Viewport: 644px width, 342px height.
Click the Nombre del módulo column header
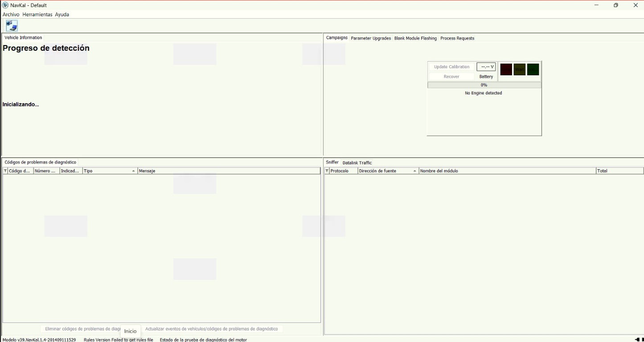point(507,171)
